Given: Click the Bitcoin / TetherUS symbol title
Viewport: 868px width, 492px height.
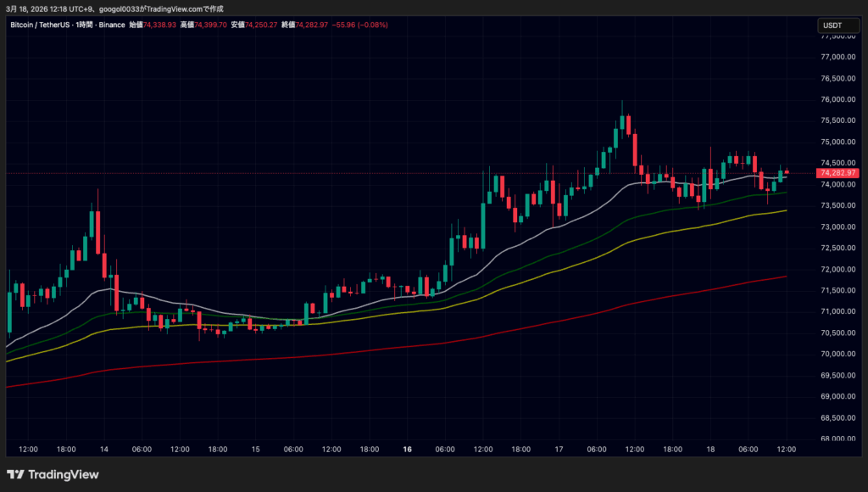Looking at the screenshot, I should click(x=41, y=25).
